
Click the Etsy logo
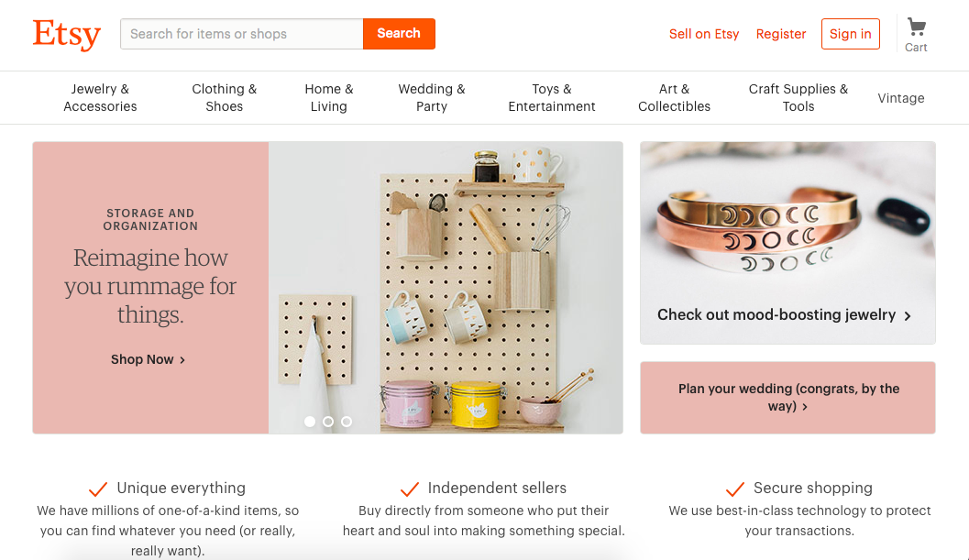coord(66,35)
